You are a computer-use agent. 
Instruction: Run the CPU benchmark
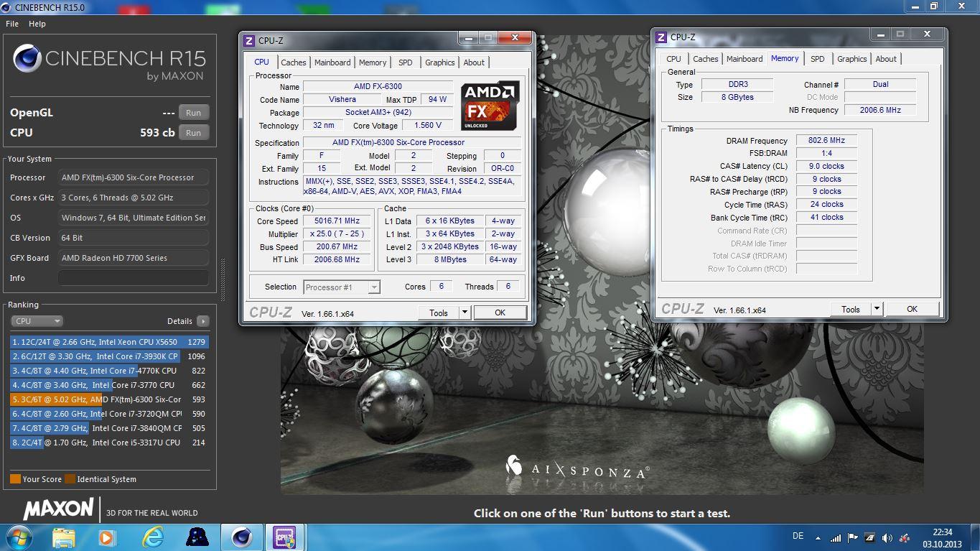click(x=194, y=133)
